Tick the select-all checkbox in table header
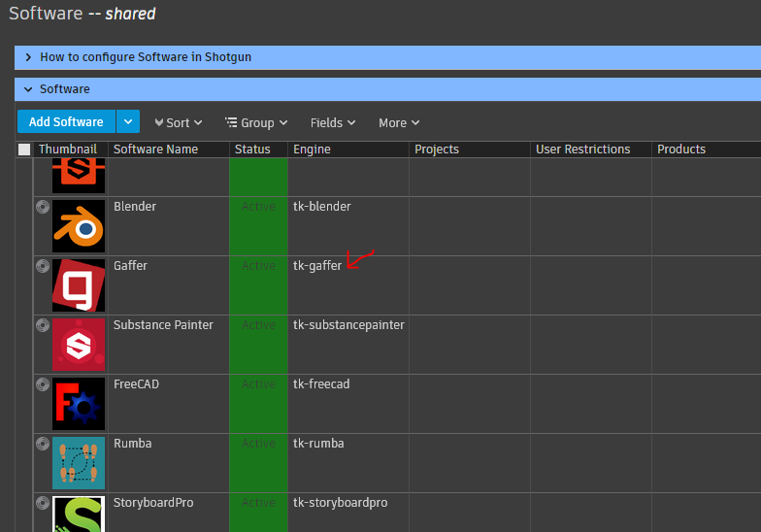The image size is (761, 532). pos(24,150)
